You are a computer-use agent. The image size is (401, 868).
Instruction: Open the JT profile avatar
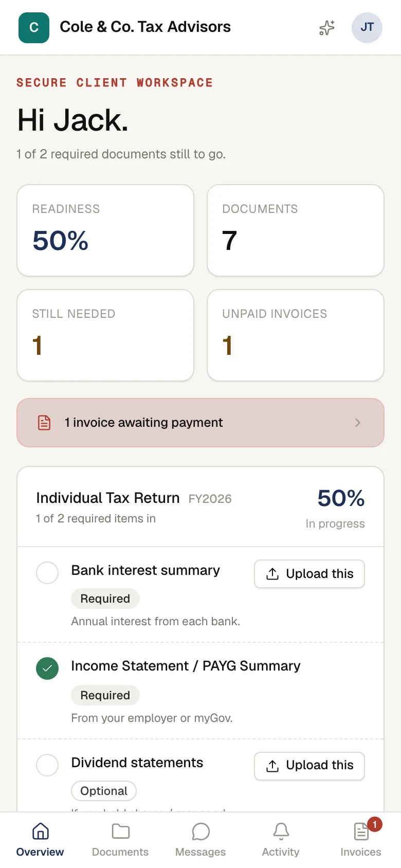(x=367, y=28)
